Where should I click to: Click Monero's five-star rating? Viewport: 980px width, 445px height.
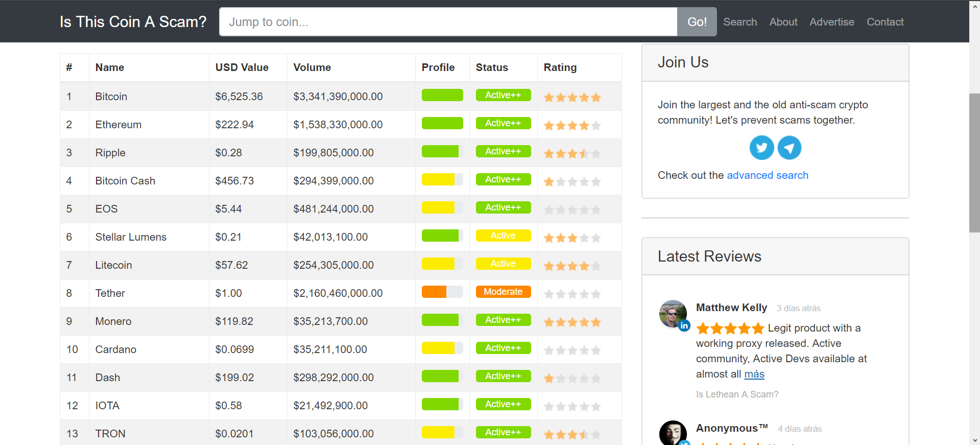click(572, 322)
